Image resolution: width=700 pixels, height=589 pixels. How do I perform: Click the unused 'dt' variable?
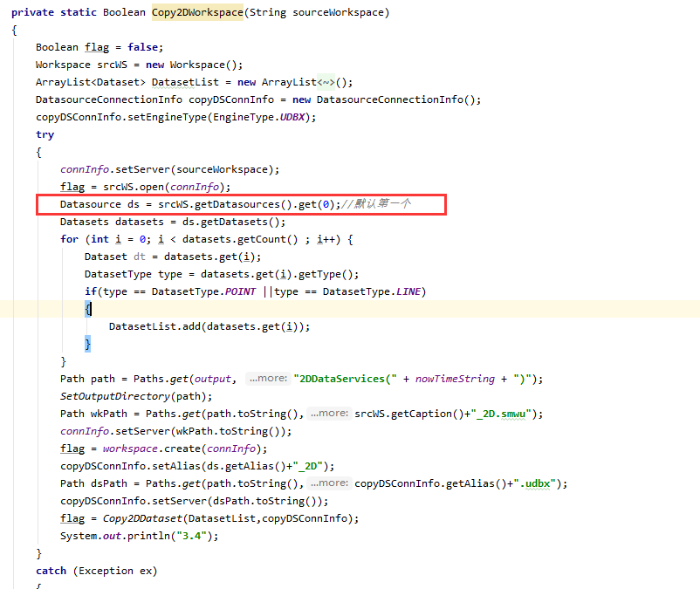coord(140,257)
